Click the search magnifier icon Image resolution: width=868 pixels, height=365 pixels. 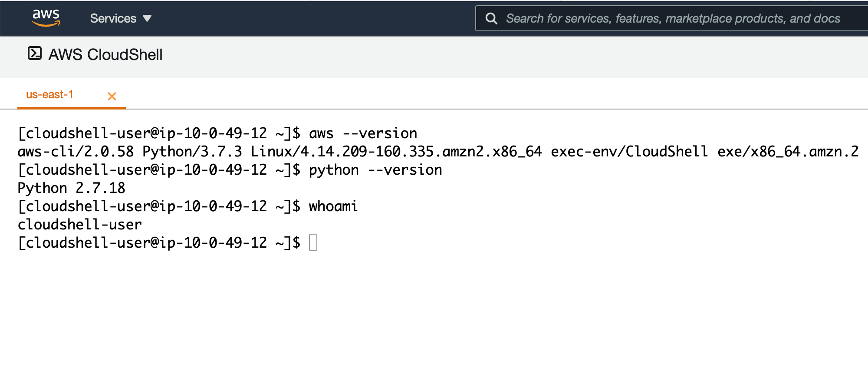click(x=491, y=18)
